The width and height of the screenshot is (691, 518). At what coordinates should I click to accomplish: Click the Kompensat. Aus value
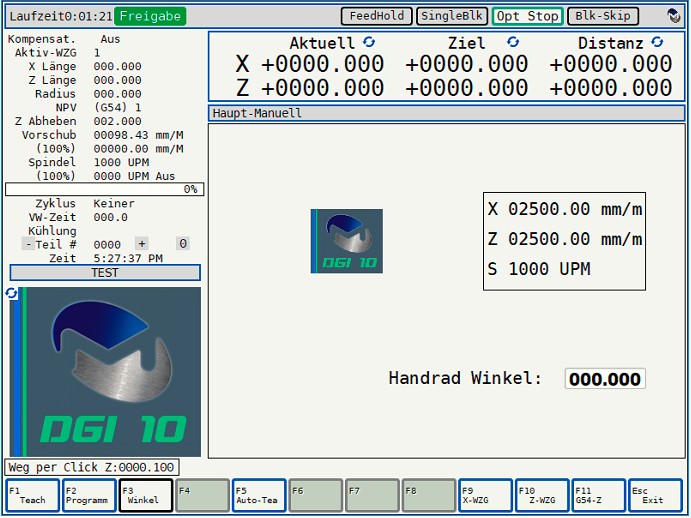pos(110,39)
